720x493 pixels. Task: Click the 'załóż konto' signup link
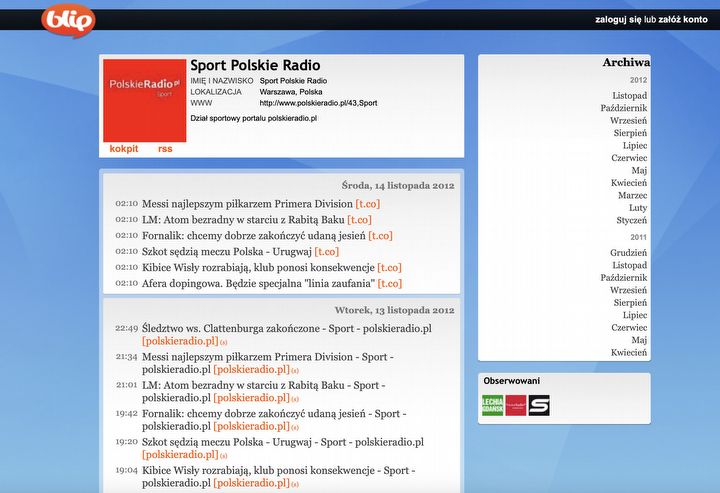click(683, 19)
